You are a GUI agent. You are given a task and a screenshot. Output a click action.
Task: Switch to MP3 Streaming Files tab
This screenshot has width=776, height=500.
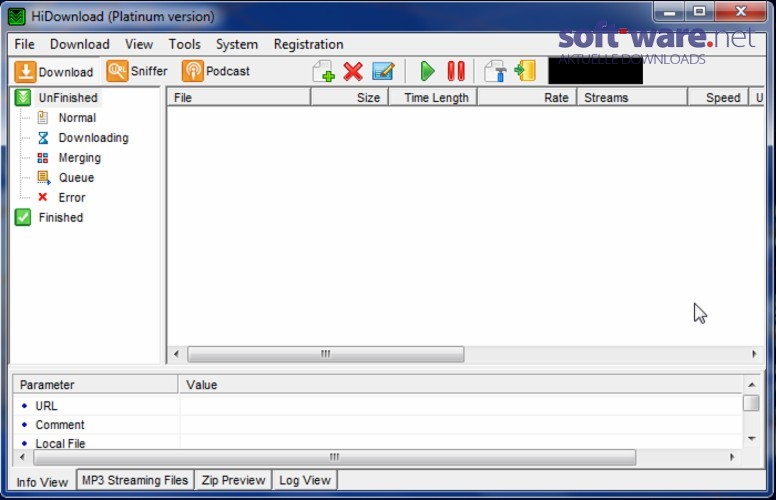coord(135,480)
